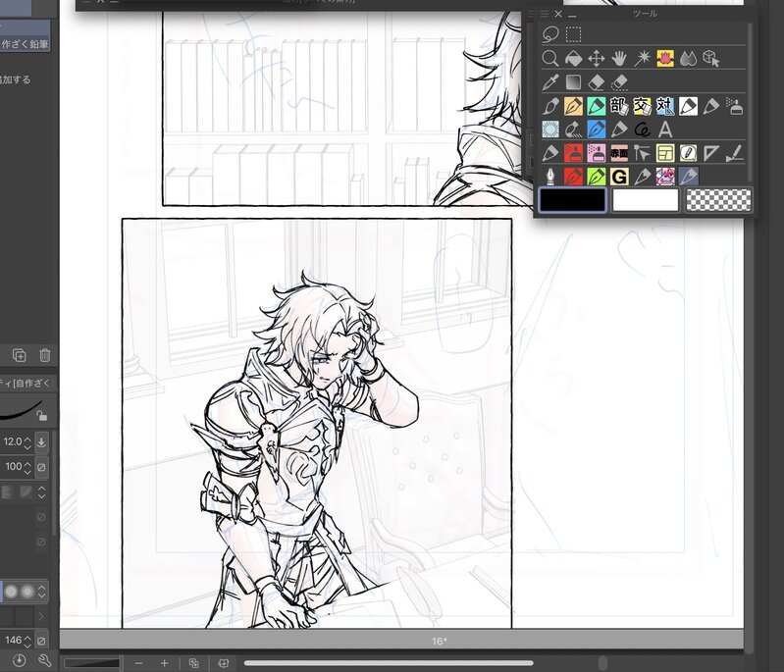This screenshot has width=784, height=672.
Task: Select the highlighted pencil sub tool
Action: tap(688, 177)
